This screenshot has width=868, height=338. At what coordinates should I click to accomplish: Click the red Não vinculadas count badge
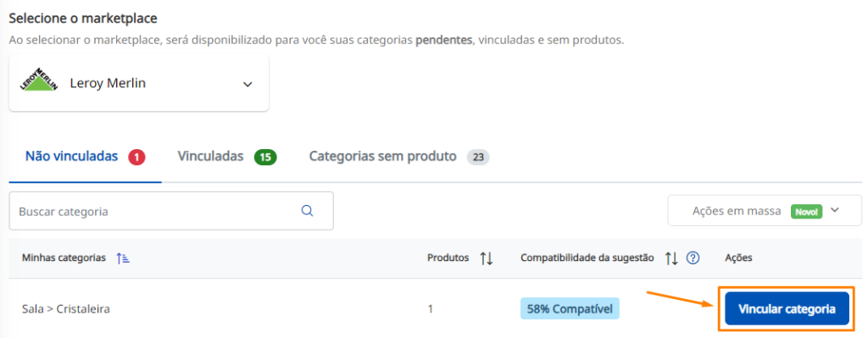[136, 158]
